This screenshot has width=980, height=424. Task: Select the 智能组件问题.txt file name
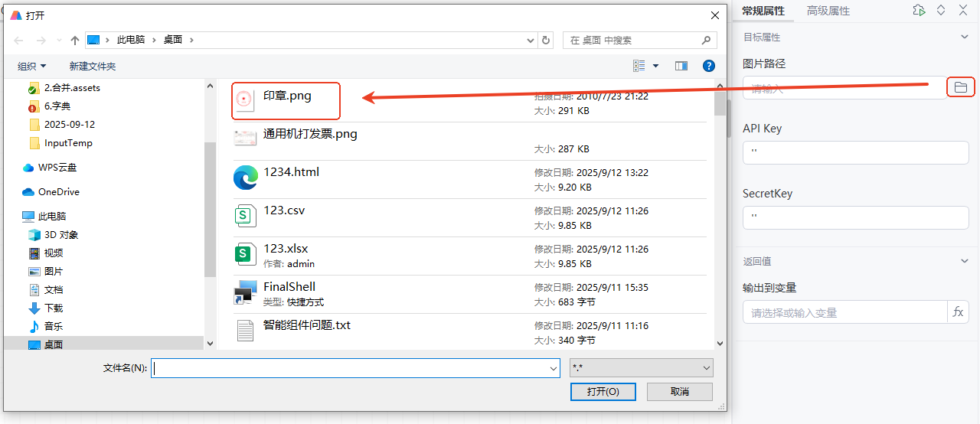307,325
